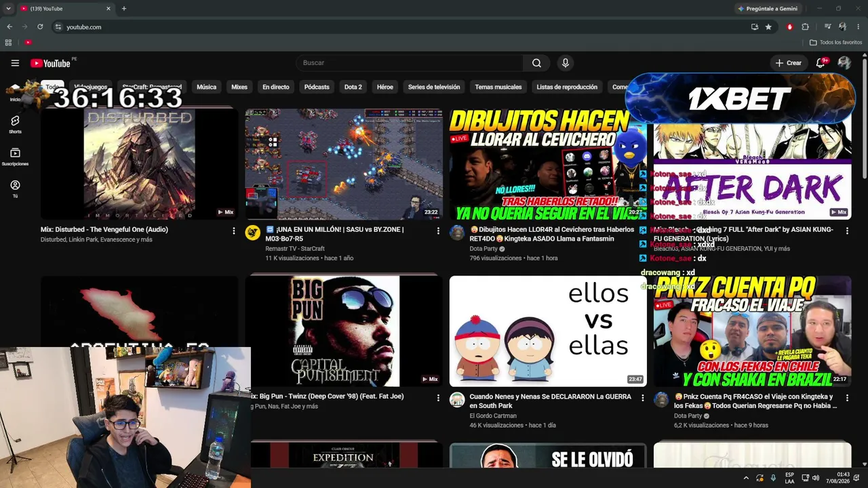
Task: Click Pregúntale a Gemini button
Action: tap(767, 9)
